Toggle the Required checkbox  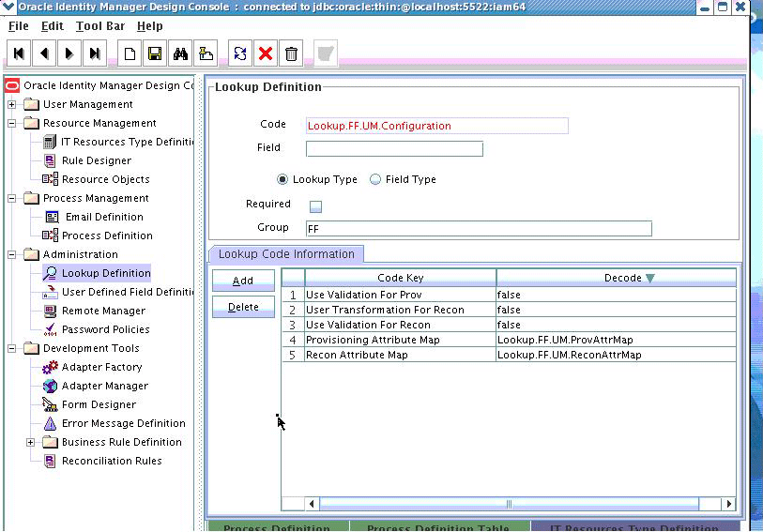tap(315, 206)
